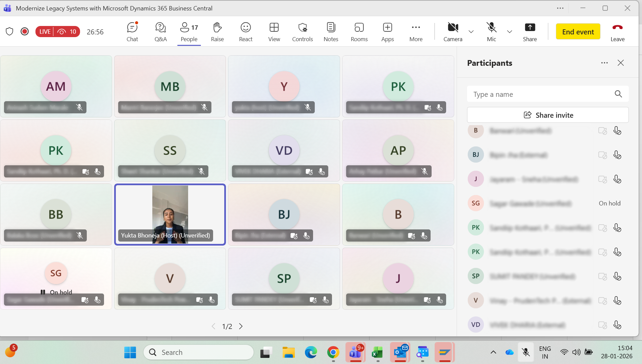Go to page 2 of participant videos
642x364 pixels.
click(241, 326)
